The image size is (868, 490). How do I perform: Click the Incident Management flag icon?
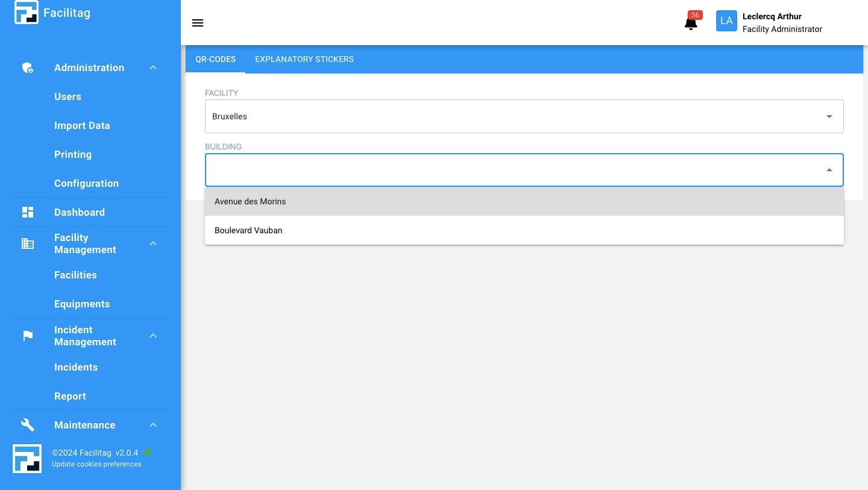click(x=28, y=336)
